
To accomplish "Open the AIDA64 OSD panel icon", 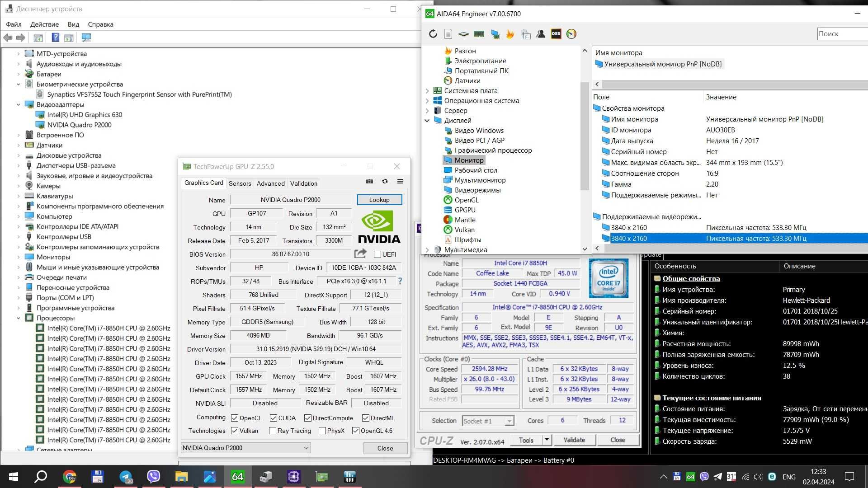I will pos(556,34).
